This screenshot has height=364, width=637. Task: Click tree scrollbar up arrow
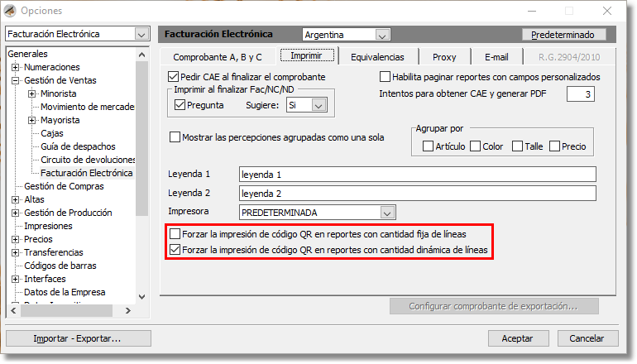pyautogui.click(x=141, y=55)
